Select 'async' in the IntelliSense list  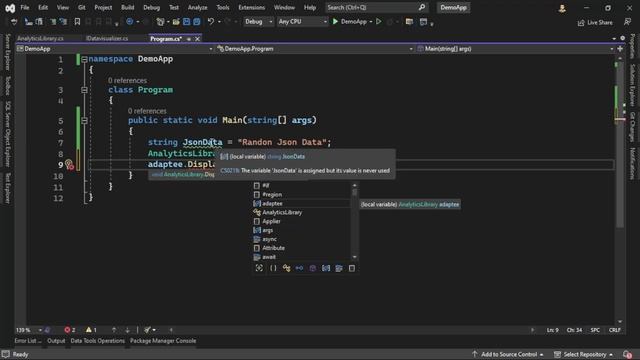tap(302, 239)
